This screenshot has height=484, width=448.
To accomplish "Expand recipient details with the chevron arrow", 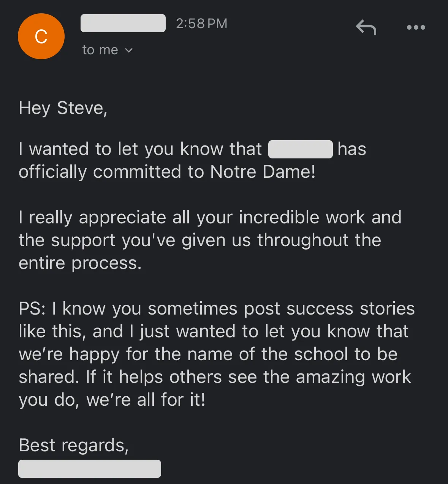I will pyautogui.click(x=129, y=50).
